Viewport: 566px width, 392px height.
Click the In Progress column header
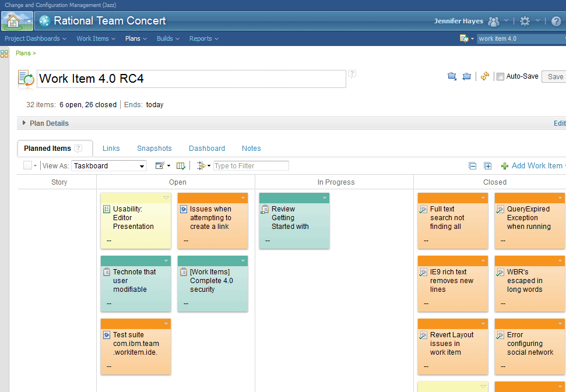336,182
